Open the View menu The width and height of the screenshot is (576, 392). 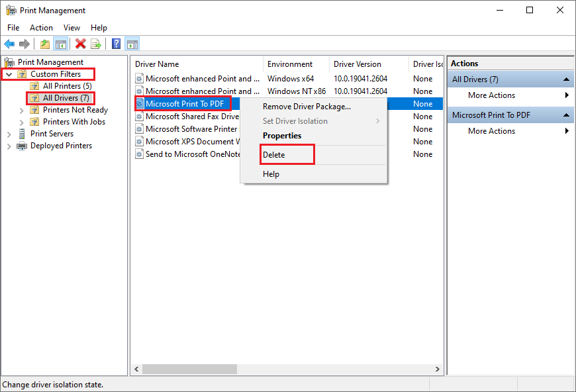72,28
